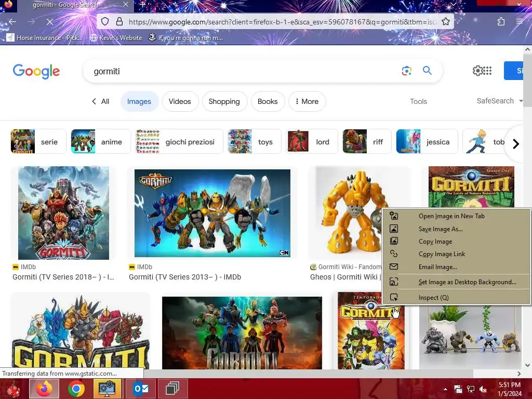This screenshot has height=399, width=532.
Task: Filter images by giochi preziosi chip
Action: tap(179, 141)
